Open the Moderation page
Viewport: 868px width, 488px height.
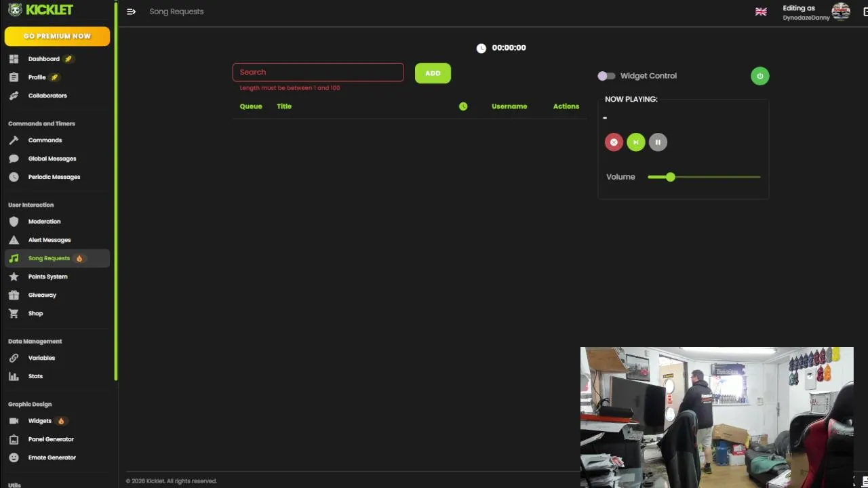pyautogui.click(x=57, y=222)
